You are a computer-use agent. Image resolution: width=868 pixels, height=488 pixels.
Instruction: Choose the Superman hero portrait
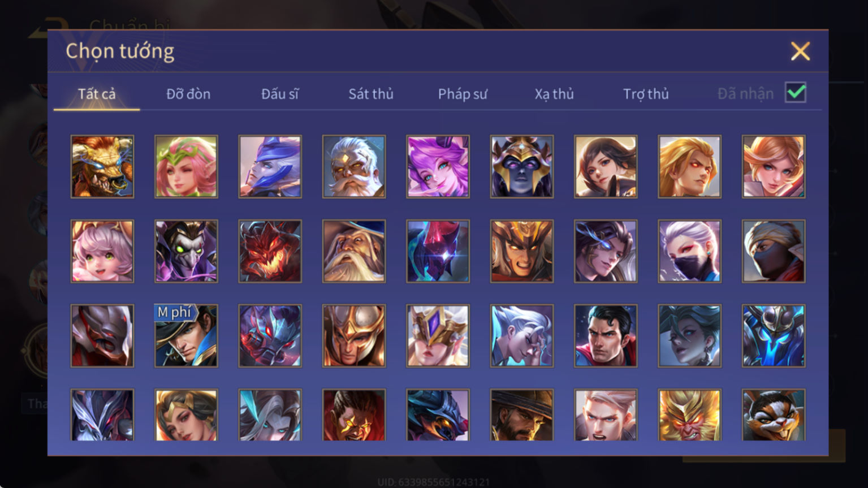(x=606, y=336)
